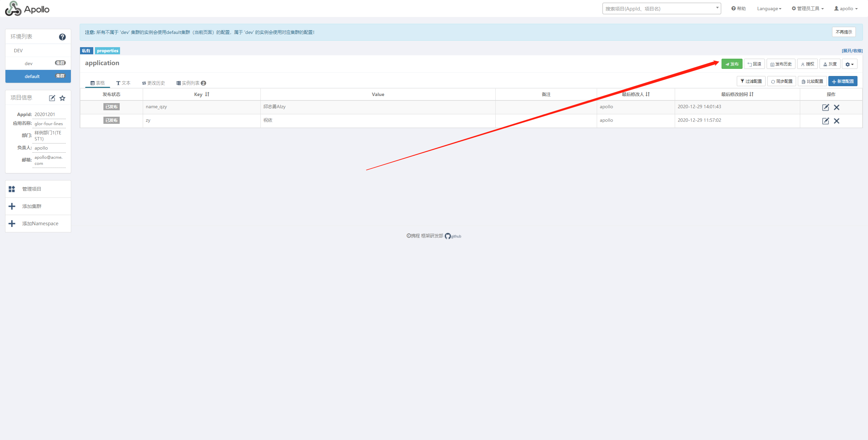868x440 pixels.
Task: Sort table by Key column
Action: 207,94
